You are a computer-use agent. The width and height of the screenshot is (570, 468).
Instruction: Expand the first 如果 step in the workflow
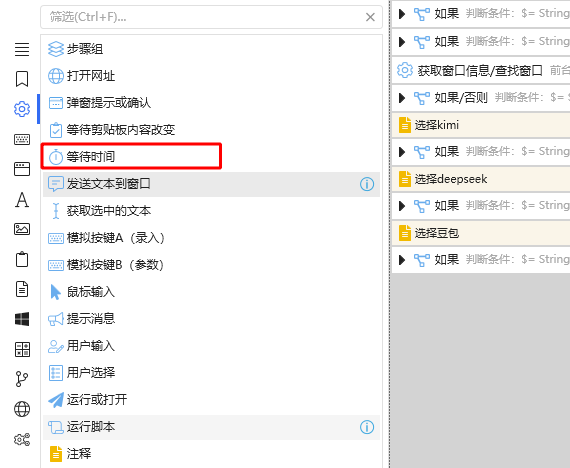(x=402, y=14)
